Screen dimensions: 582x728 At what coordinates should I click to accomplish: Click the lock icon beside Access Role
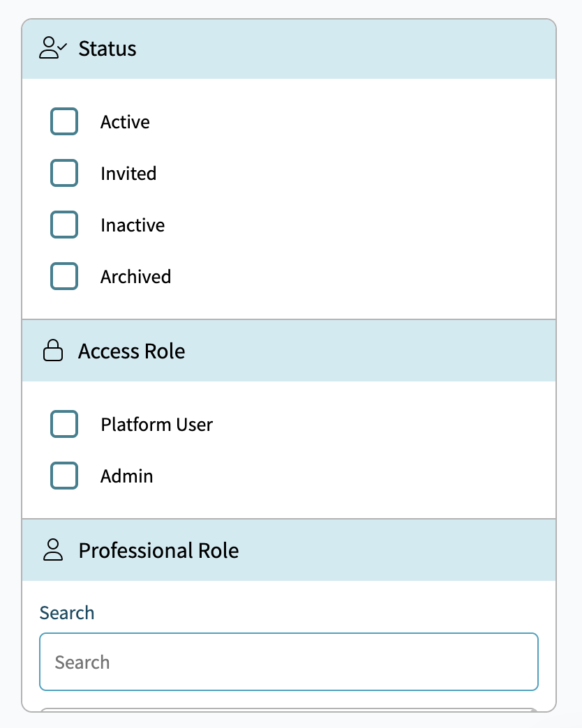(x=53, y=351)
